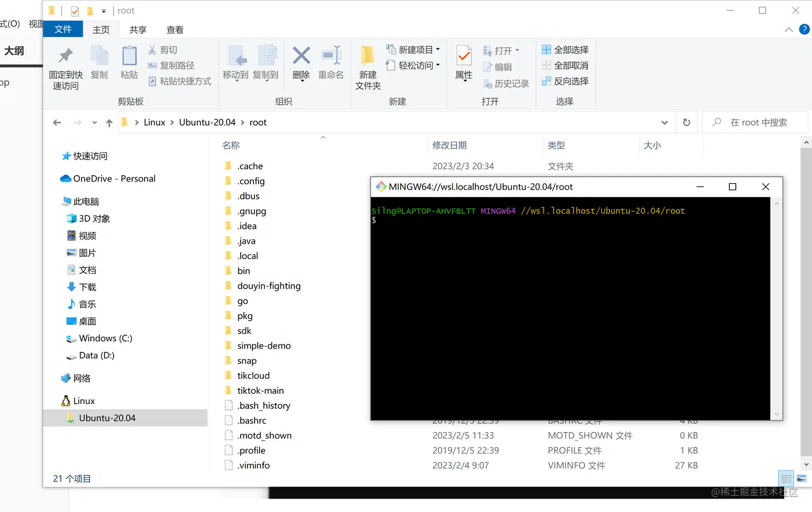The height and width of the screenshot is (512, 812).
Task: Collapse the ribbon with the chevron
Action: 788,30
